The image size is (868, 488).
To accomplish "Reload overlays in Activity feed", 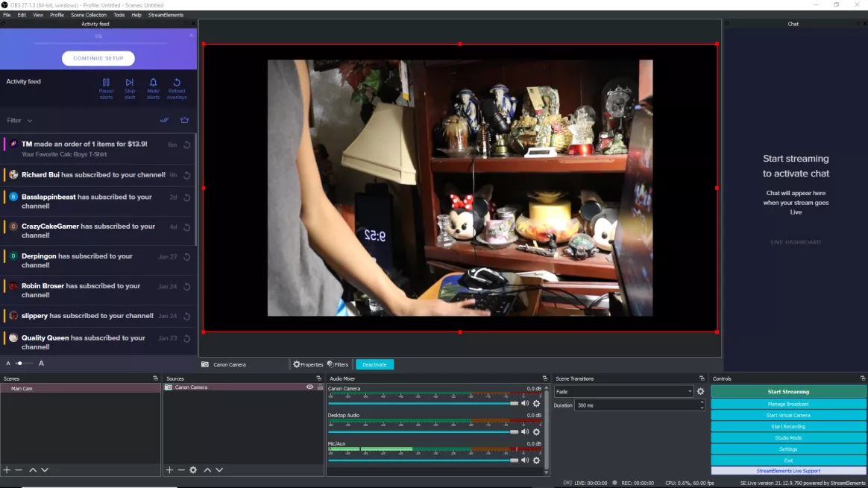I will click(177, 89).
